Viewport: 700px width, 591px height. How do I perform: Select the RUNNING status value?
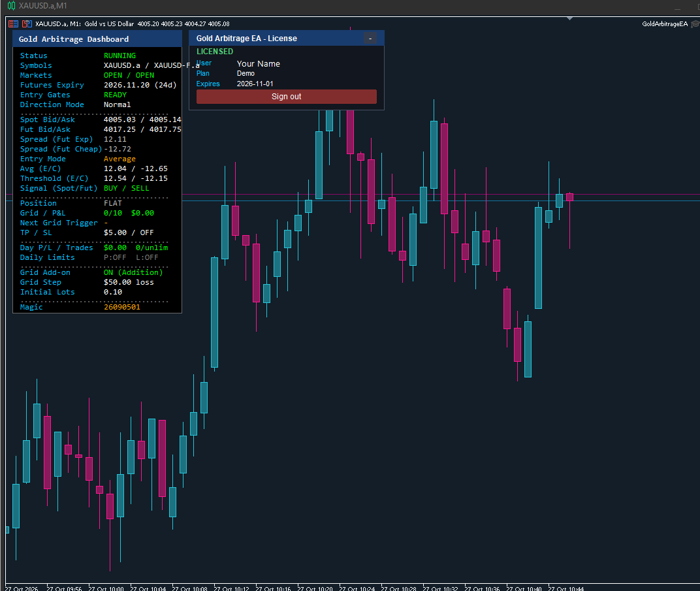pos(119,56)
